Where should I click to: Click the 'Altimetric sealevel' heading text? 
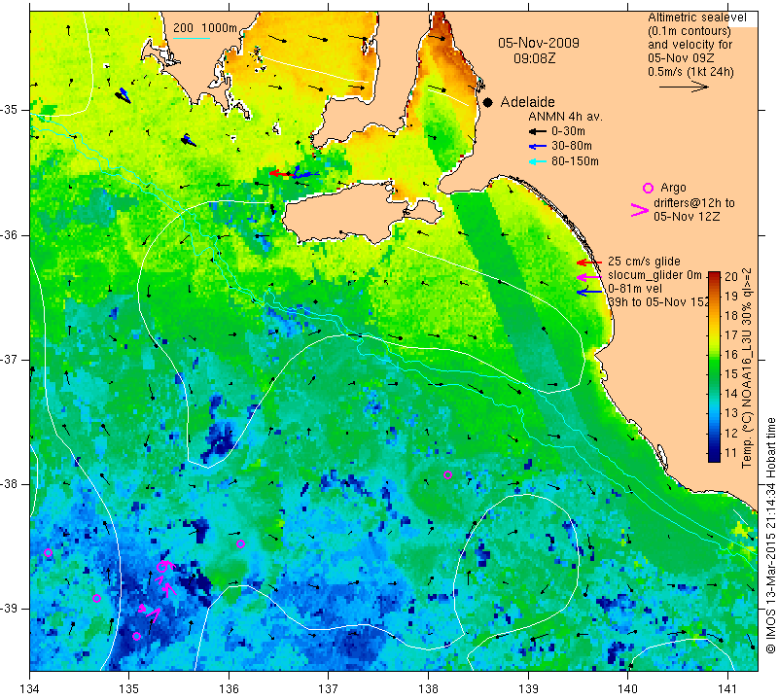696,17
